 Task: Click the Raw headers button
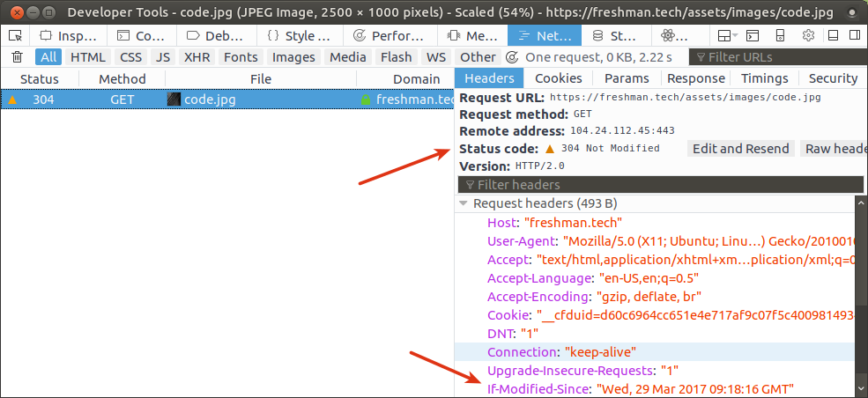[834, 149]
